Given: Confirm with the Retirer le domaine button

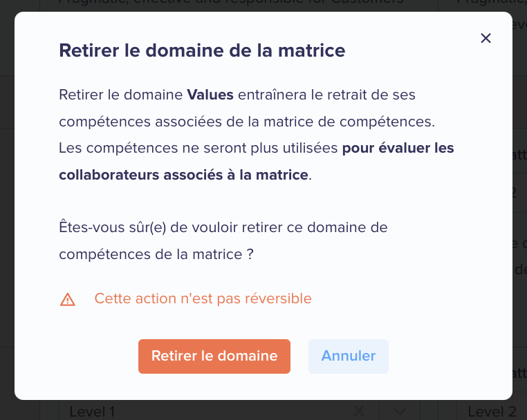Looking at the screenshot, I should (214, 356).
